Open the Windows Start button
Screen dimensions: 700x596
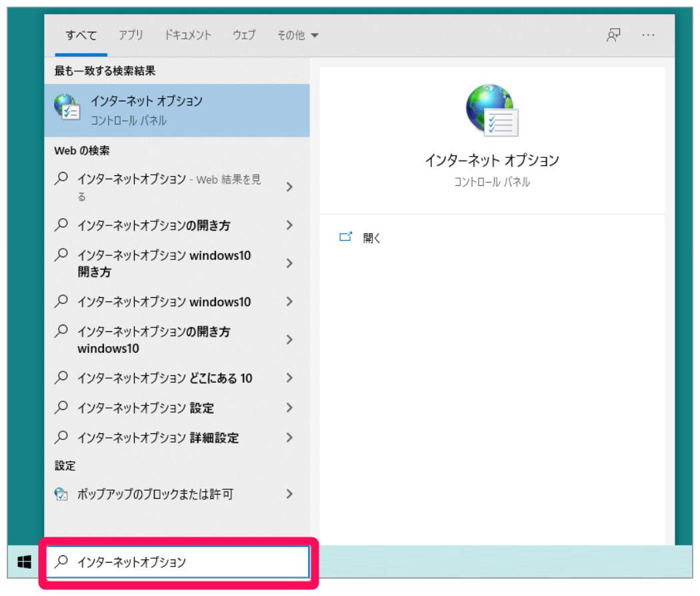25,561
